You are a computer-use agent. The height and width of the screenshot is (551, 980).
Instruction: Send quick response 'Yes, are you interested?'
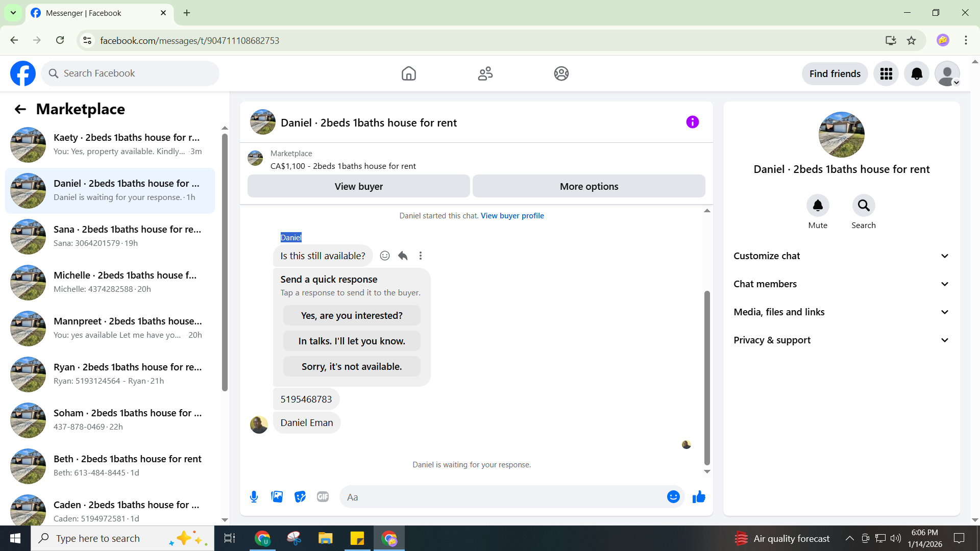(352, 315)
